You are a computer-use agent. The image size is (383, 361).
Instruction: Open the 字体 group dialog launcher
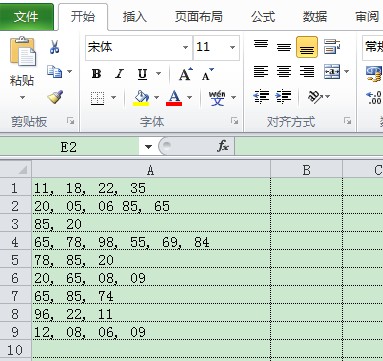(235, 121)
